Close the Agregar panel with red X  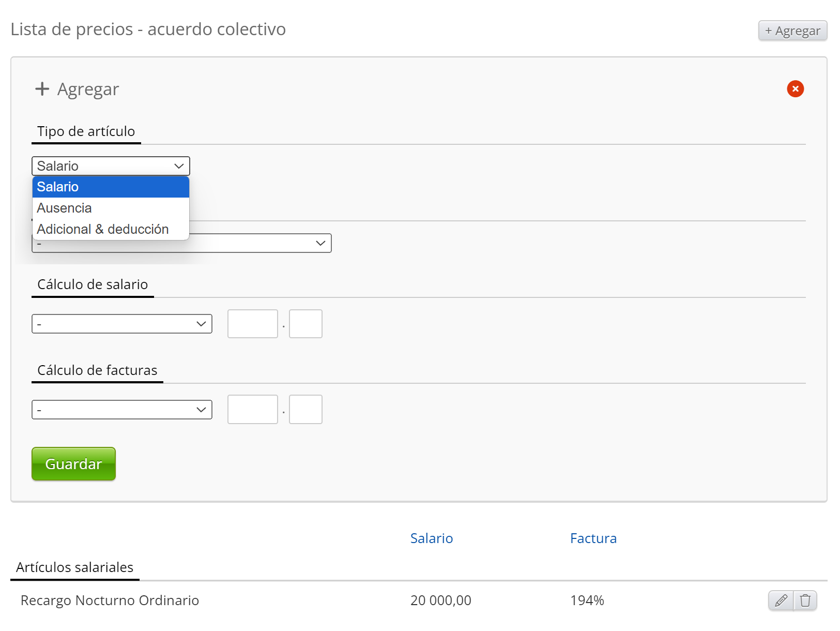click(x=795, y=89)
